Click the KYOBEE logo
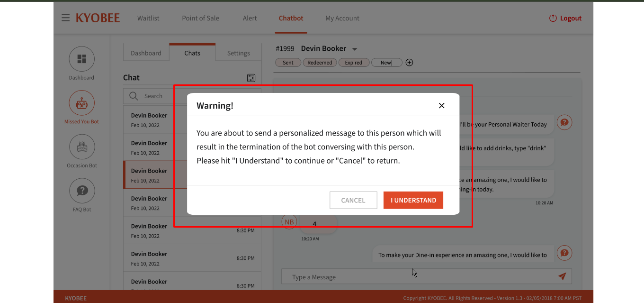This screenshot has height=303, width=644. click(x=98, y=18)
